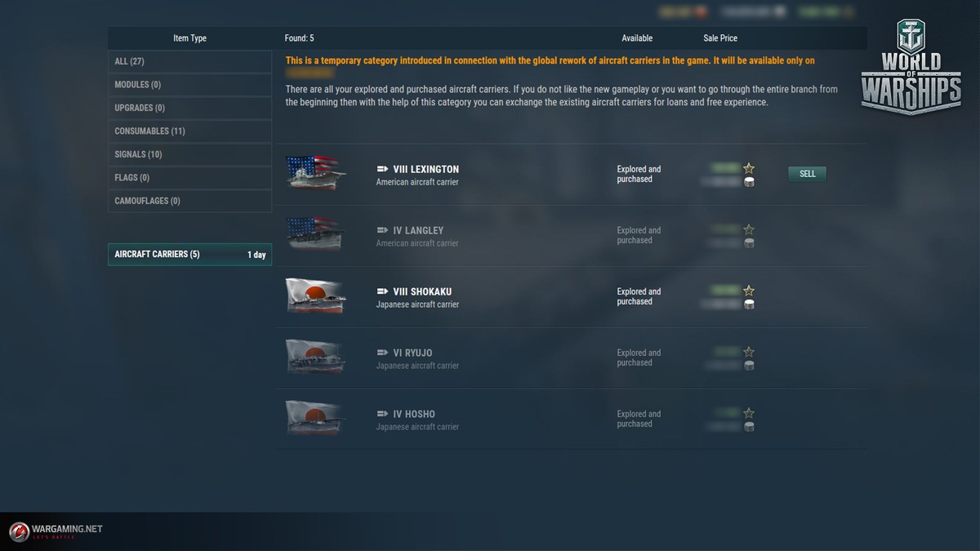This screenshot has height=551, width=980.
Task: Click the World of Warships logo
Action: pos(911,69)
